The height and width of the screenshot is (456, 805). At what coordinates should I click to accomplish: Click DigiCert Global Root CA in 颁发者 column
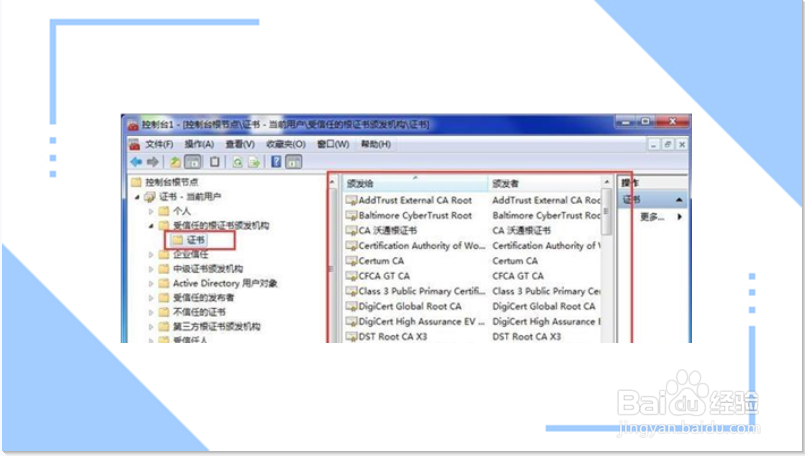click(x=544, y=306)
